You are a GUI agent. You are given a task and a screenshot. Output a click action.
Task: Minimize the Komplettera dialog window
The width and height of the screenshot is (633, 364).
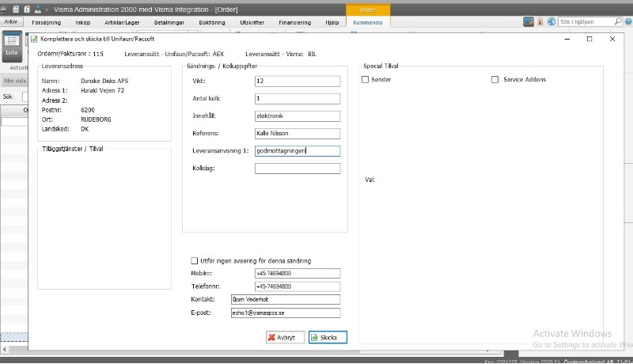567,39
